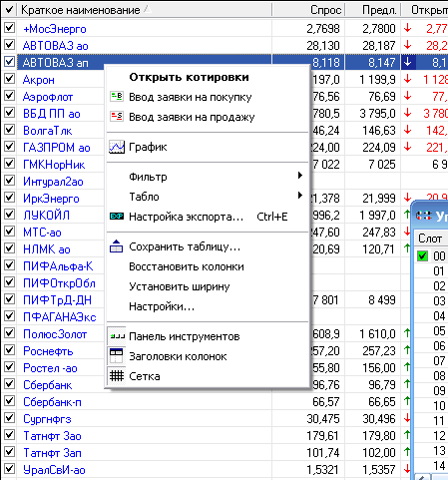
Task: Select the МТС-ао instrument name
Action: 42,233
